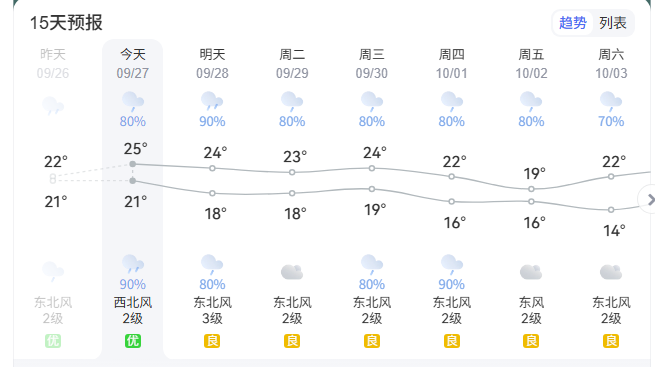Click the cloudy night icon for 周五
This screenshot has height=367, width=655.
click(x=531, y=272)
